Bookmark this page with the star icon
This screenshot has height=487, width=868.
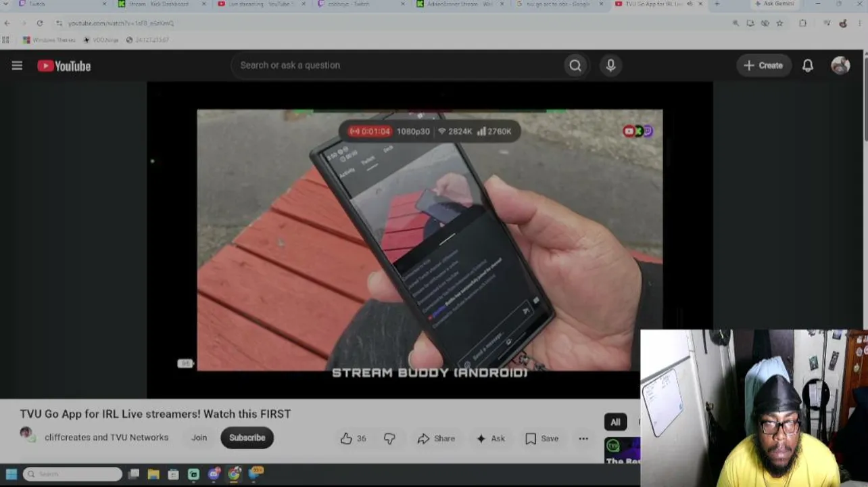(779, 23)
